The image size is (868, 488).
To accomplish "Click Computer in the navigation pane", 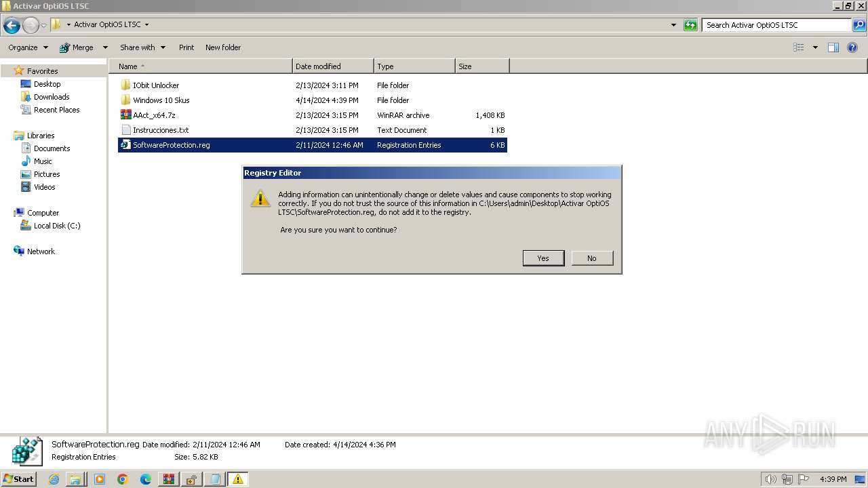I will [x=43, y=213].
